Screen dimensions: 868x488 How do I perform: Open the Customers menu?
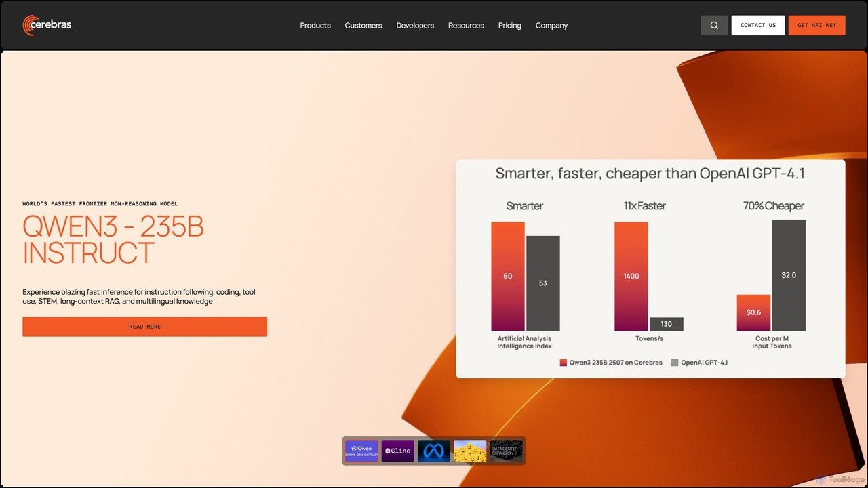click(363, 26)
